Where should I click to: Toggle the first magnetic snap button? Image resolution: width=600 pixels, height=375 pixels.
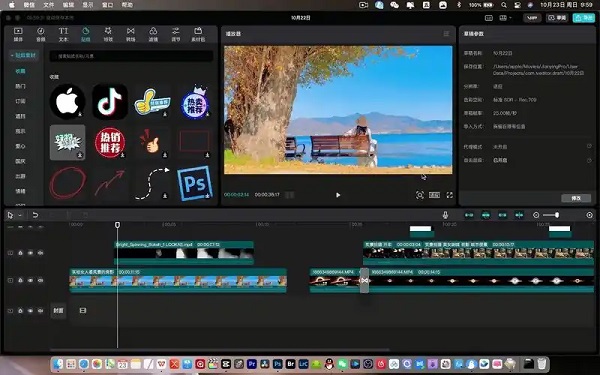469,215
